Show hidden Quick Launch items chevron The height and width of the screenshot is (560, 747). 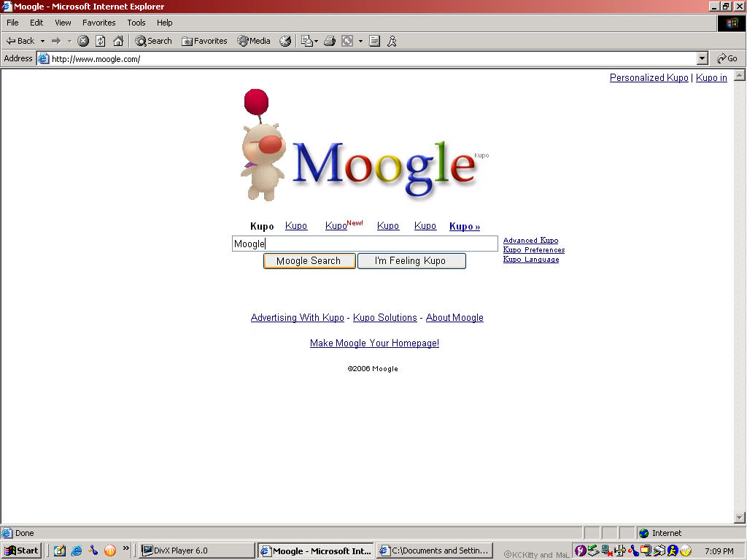click(x=125, y=548)
